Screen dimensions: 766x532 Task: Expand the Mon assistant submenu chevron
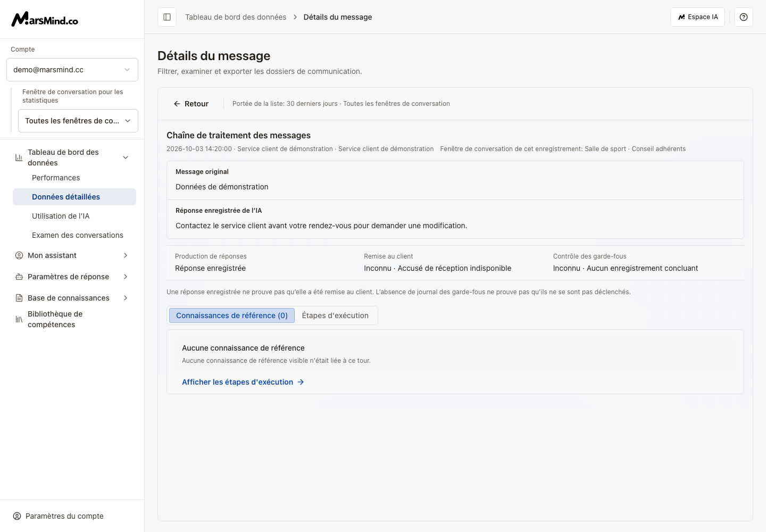[x=126, y=255]
